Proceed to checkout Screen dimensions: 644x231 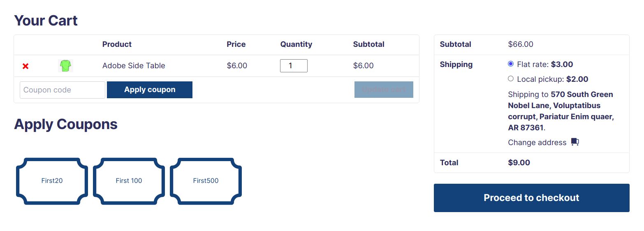point(531,198)
